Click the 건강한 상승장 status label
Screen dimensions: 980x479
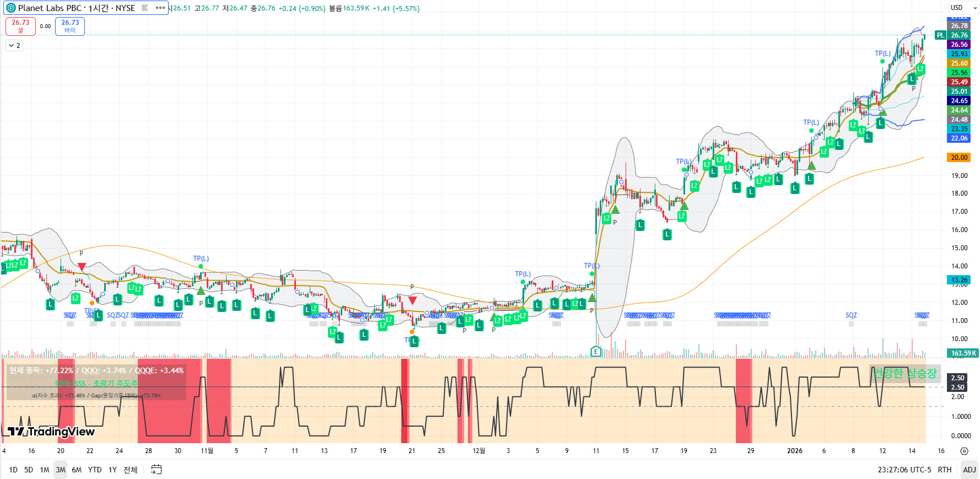905,374
